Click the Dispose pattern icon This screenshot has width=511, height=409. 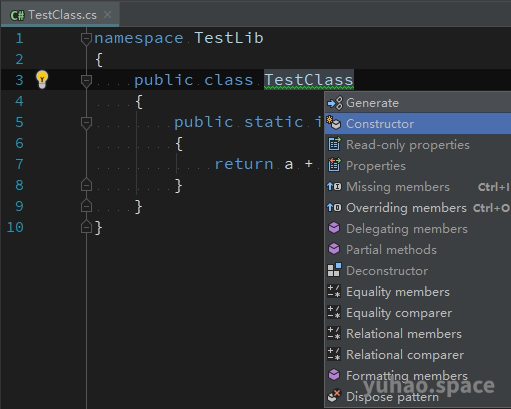pyautogui.click(x=334, y=396)
